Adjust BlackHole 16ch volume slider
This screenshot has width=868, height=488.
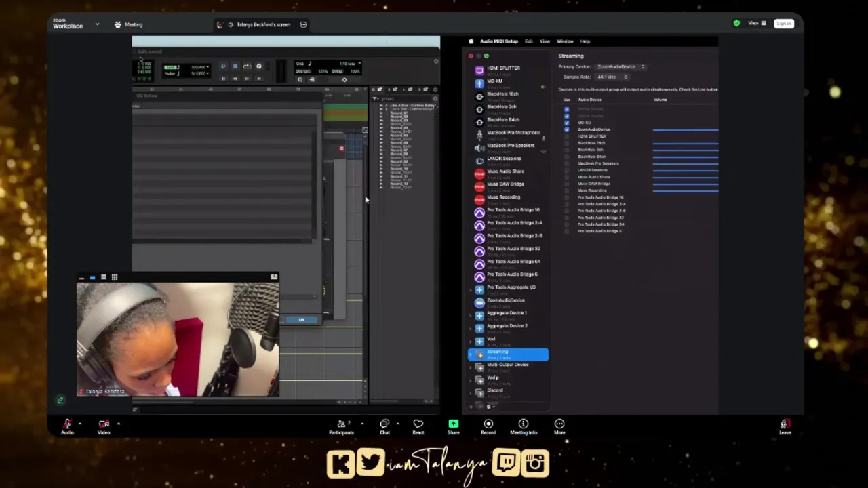(686, 143)
